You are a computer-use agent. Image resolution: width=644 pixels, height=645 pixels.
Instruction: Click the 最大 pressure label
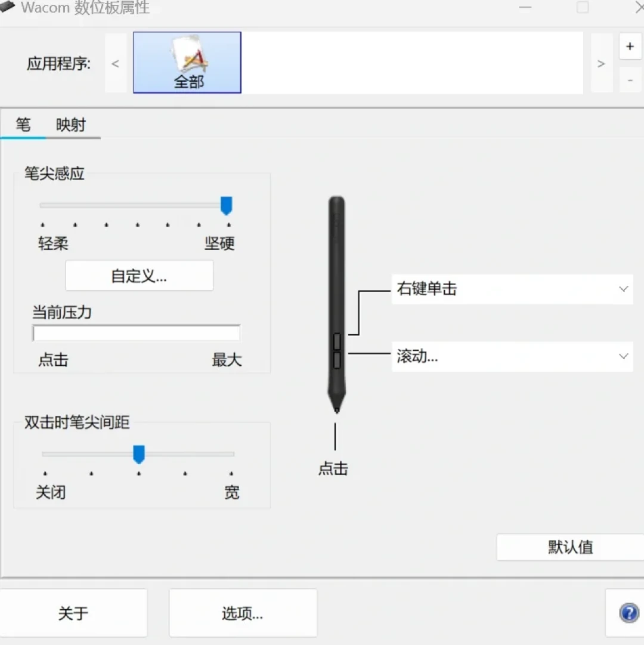tap(227, 360)
